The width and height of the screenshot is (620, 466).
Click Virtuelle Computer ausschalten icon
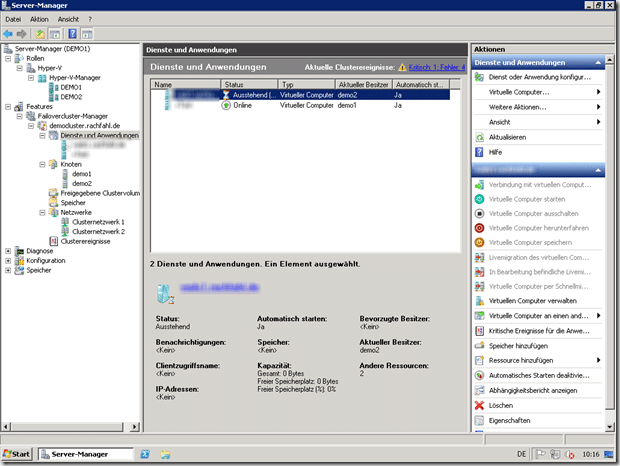[x=479, y=213]
